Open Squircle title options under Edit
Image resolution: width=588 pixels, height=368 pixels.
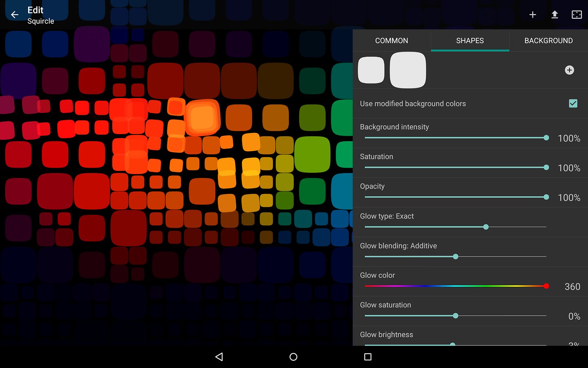pyautogui.click(x=40, y=21)
